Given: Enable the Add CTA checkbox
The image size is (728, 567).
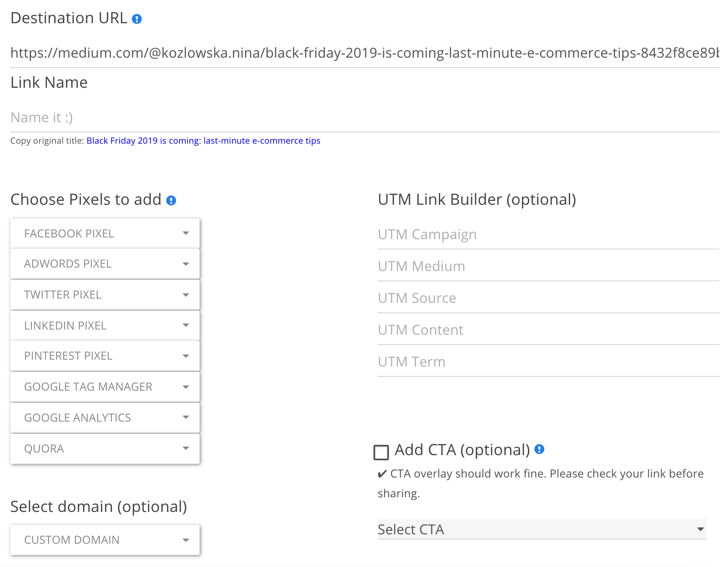Looking at the screenshot, I should [381, 453].
